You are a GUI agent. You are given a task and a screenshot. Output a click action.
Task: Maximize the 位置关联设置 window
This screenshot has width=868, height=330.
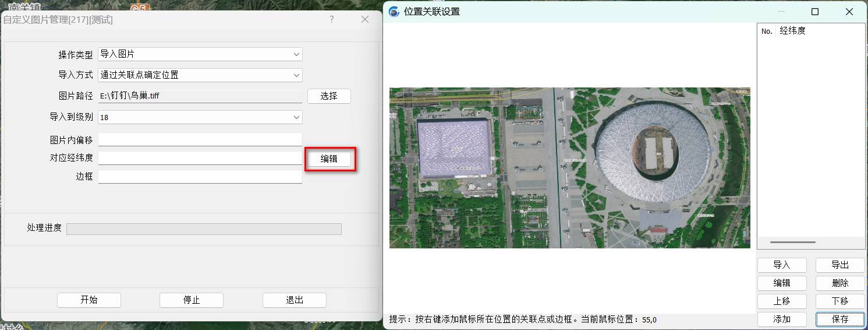(815, 12)
